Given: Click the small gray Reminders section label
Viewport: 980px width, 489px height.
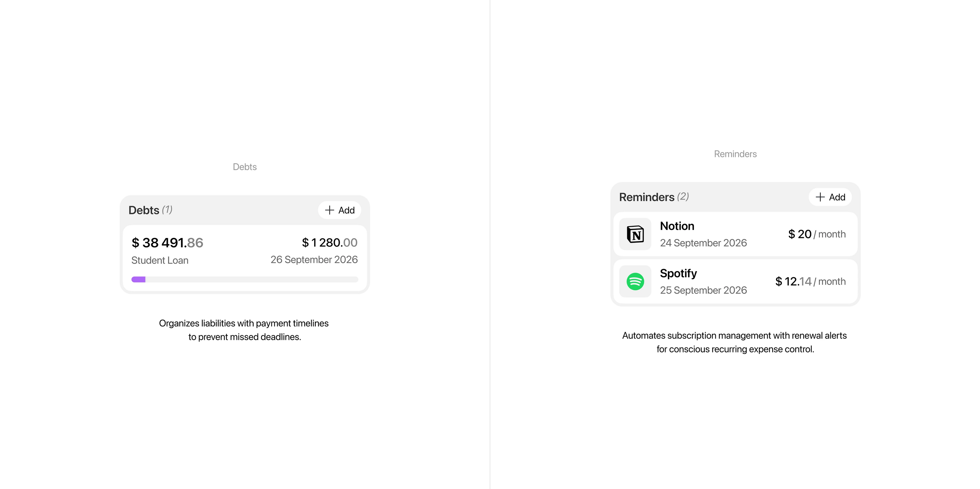Looking at the screenshot, I should (x=735, y=154).
